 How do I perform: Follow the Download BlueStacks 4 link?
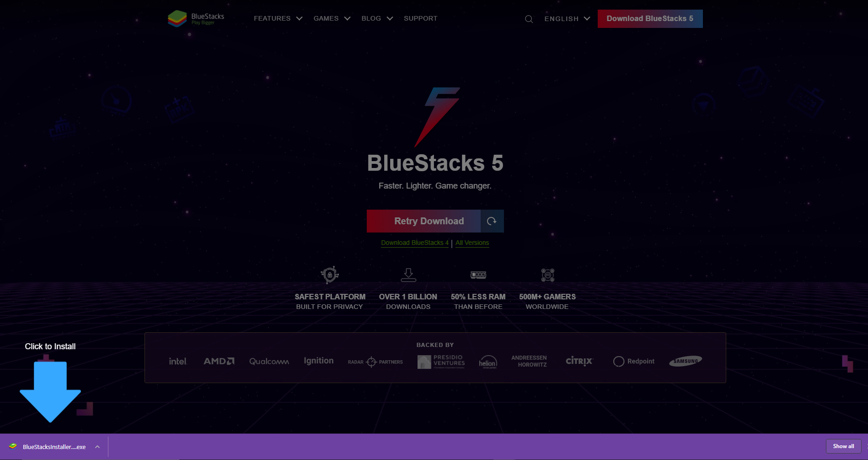click(415, 243)
